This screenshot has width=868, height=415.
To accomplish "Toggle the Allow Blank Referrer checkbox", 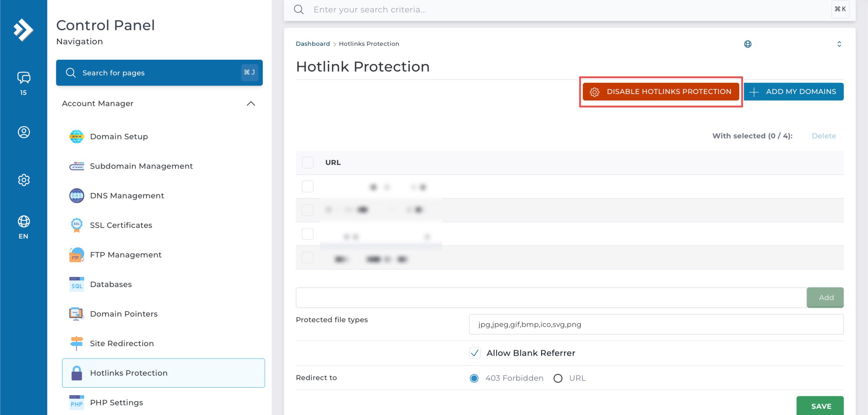I will coord(475,353).
